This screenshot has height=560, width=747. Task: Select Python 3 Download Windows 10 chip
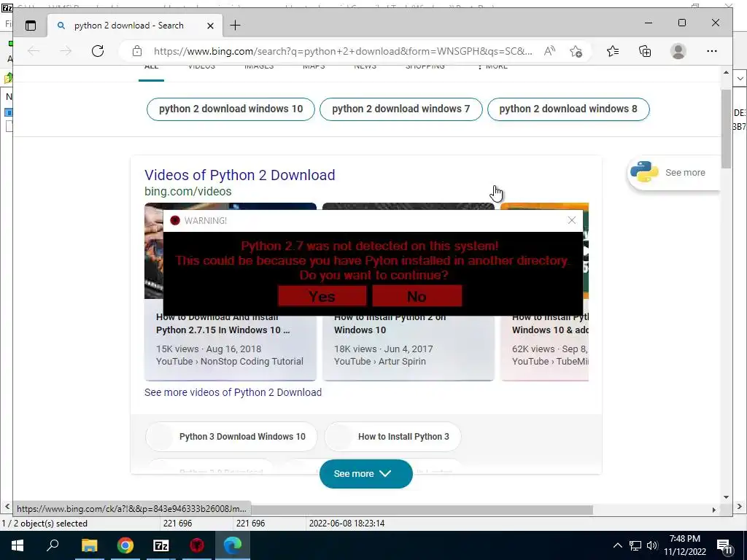[231, 437]
